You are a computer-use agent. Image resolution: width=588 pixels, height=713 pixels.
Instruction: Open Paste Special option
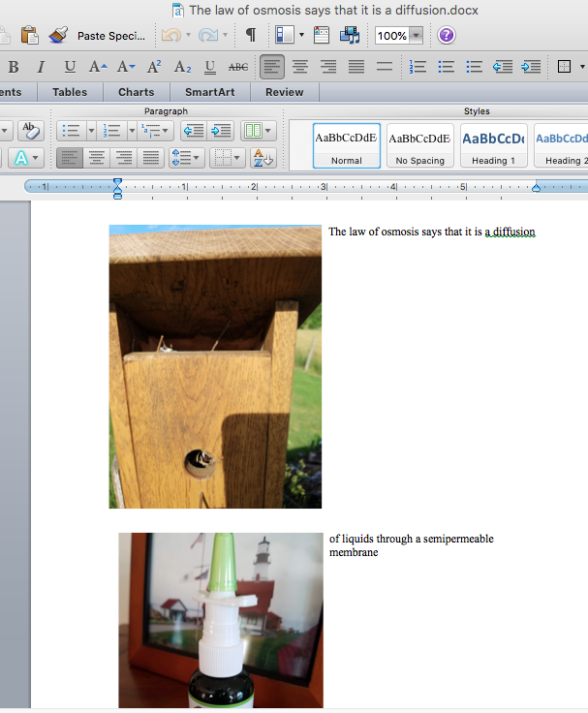pyautogui.click(x=111, y=36)
